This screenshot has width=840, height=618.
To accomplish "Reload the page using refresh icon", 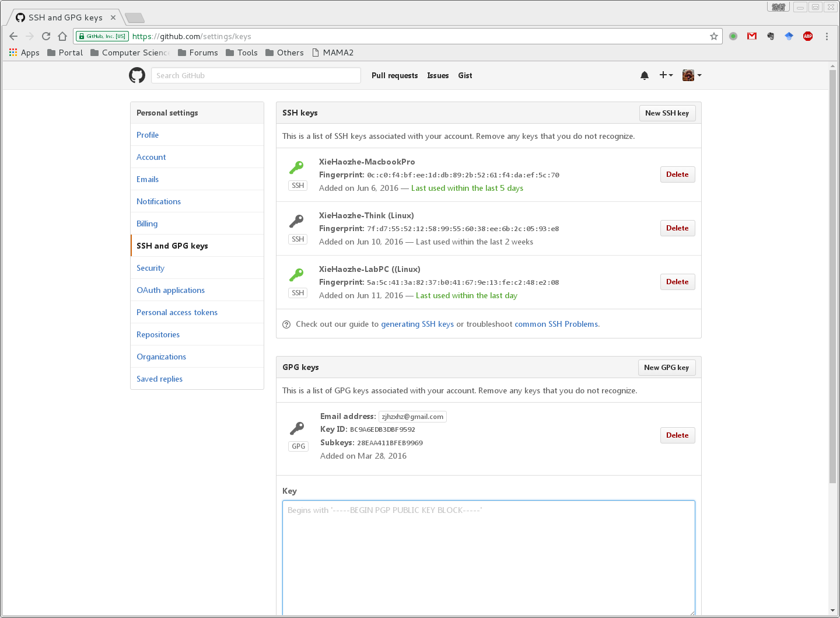I will (x=46, y=36).
